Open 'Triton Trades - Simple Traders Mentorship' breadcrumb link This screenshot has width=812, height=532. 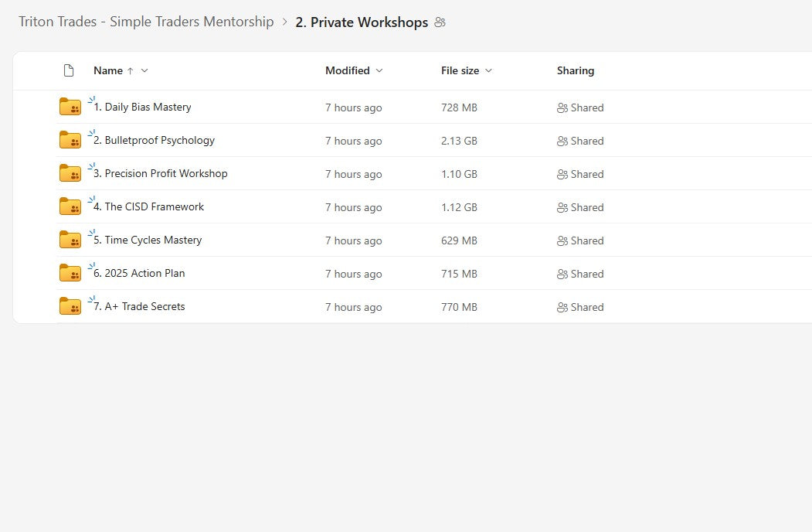[x=147, y=22]
